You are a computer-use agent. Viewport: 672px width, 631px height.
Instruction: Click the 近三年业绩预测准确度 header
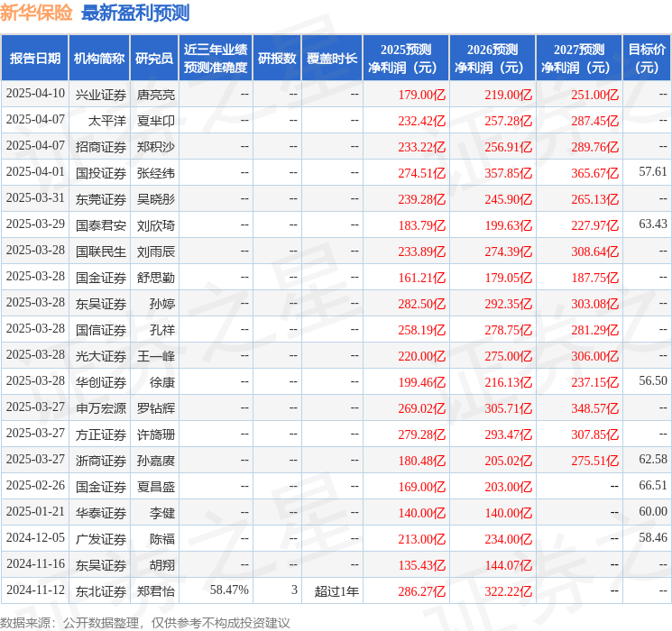(x=216, y=59)
